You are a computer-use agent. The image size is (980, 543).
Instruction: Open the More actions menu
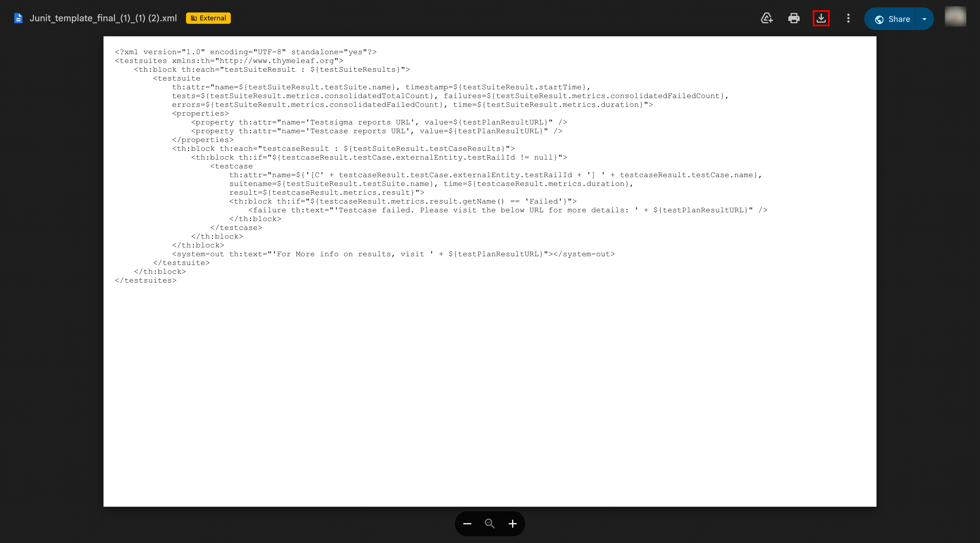[848, 18]
